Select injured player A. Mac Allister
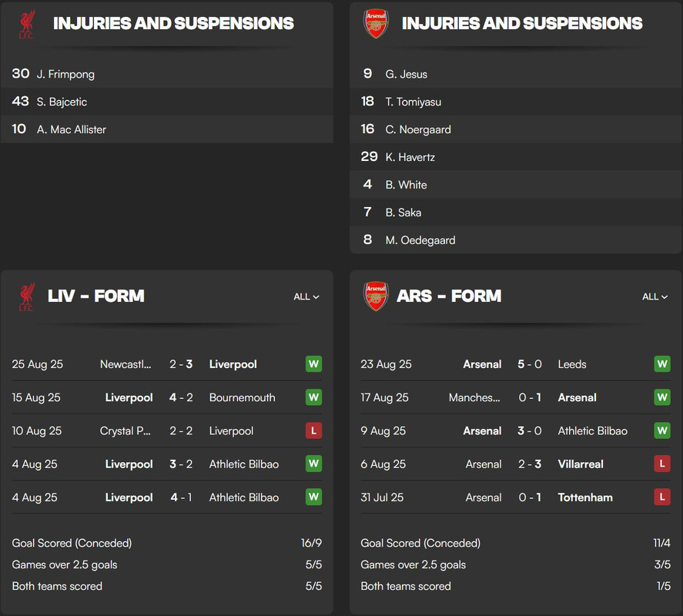Viewport: 683px width, 616px height. (x=167, y=129)
